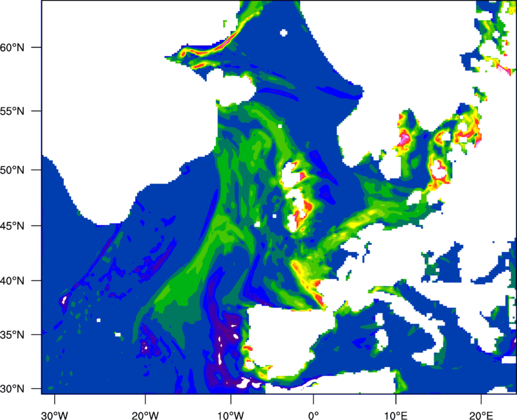Viewport: 517px width, 420px height.
Task: Click the 60°N latitude label
Action: click(12, 47)
